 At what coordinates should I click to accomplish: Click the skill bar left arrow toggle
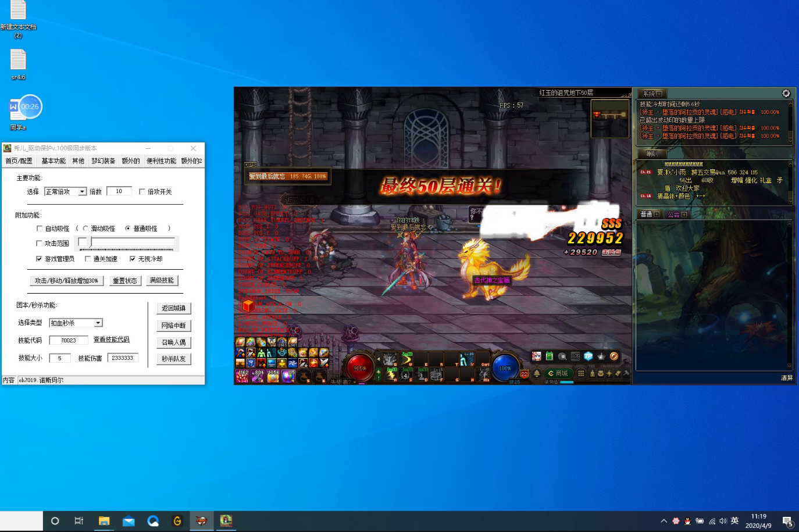click(378, 359)
